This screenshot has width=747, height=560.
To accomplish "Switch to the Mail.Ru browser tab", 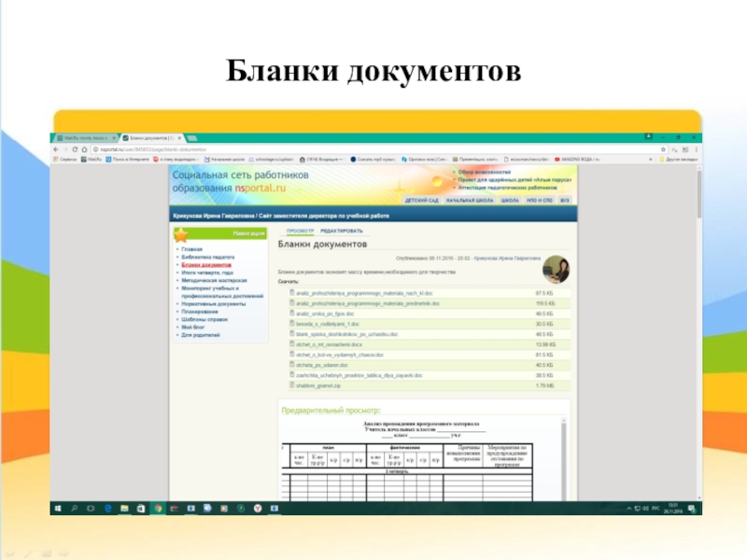I will tap(86, 137).
